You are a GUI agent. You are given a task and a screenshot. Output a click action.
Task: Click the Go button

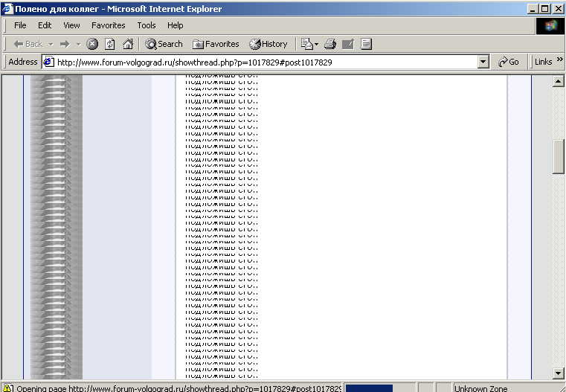(508, 62)
